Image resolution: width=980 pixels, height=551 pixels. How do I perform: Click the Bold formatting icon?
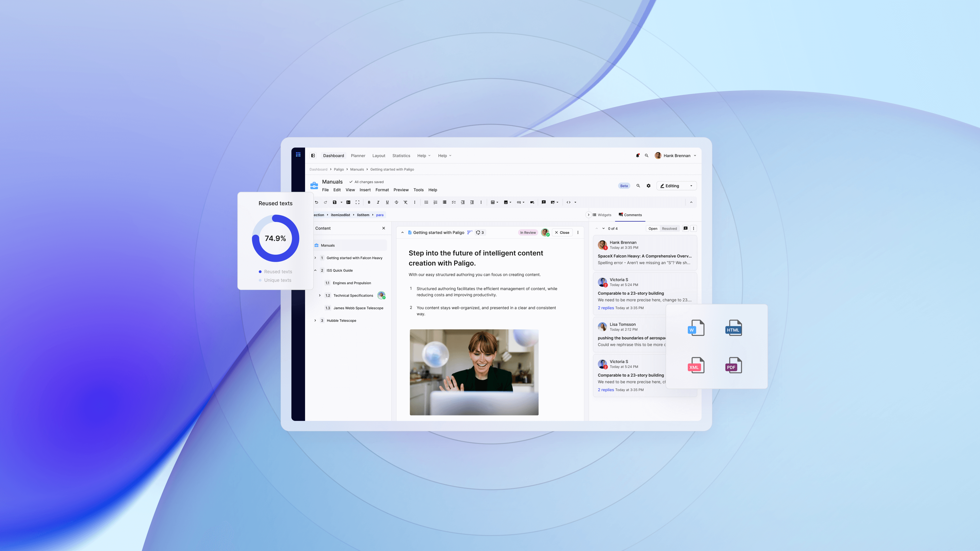click(369, 202)
